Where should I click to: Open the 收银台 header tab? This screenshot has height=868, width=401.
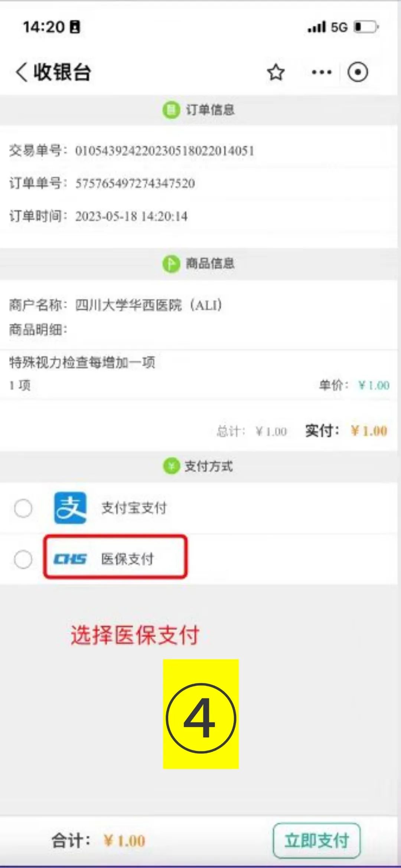coord(61,71)
